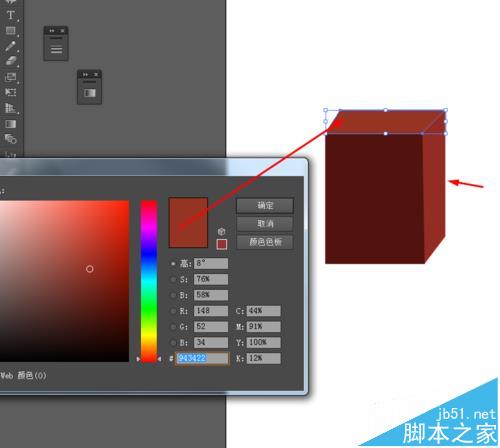
Task: Cancel with the 取消 button
Action: point(265,224)
